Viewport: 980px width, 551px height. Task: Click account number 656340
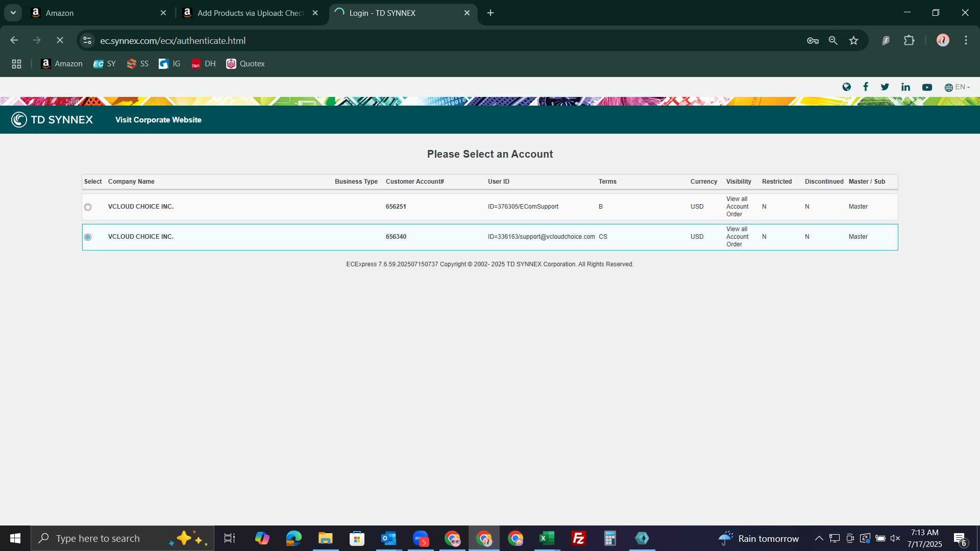(x=396, y=237)
